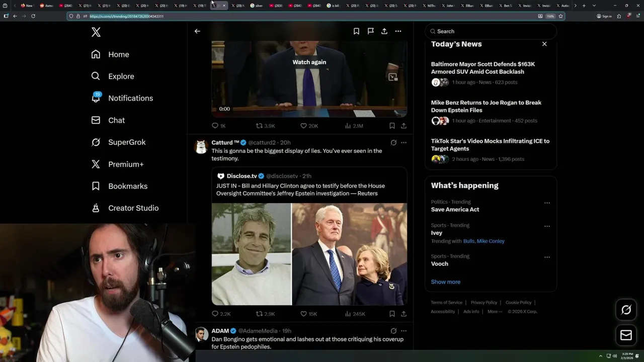Open SuperGrok from the sidebar
644x362 pixels.
coord(119,142)
